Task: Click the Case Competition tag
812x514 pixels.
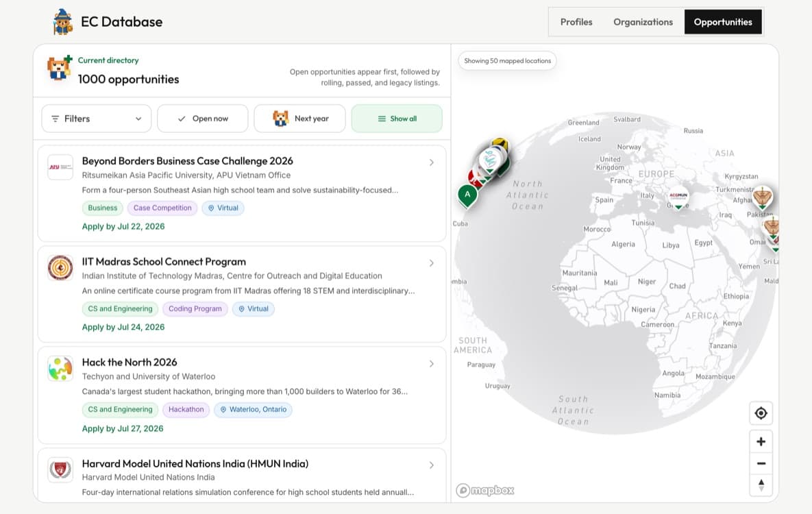Action: pos(162,208)
